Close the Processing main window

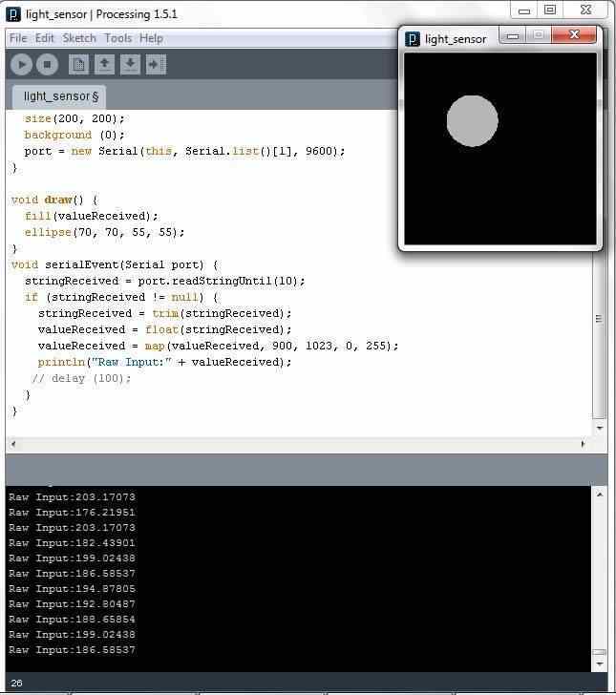point(585,10)
